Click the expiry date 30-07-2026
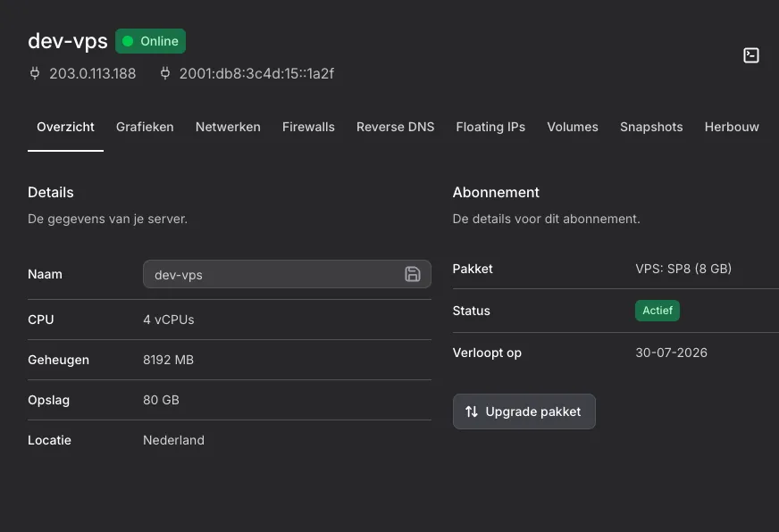 coord(671,353)
